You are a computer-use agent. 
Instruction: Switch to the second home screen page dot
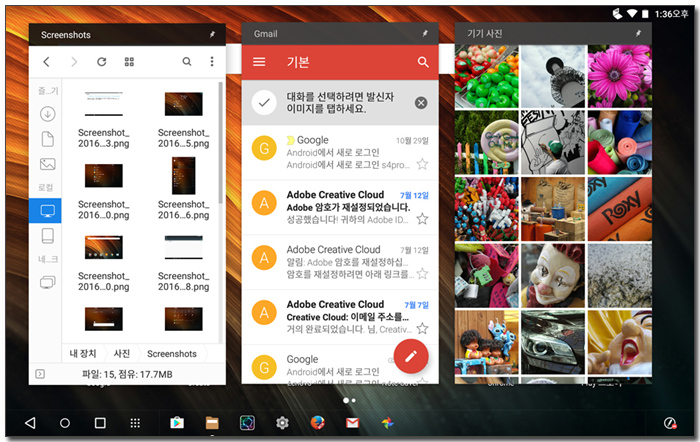pos(354,400)
